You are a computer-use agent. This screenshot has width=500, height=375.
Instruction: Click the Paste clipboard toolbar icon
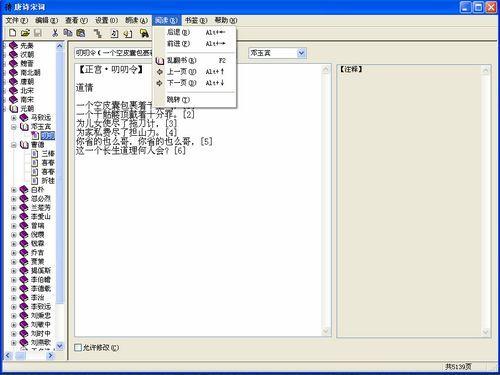coord(80,33)
